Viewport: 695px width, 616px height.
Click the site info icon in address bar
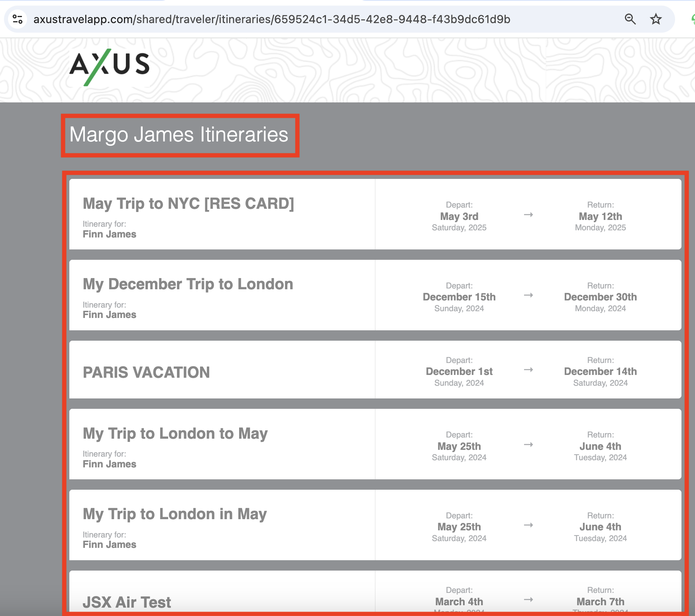18,19
